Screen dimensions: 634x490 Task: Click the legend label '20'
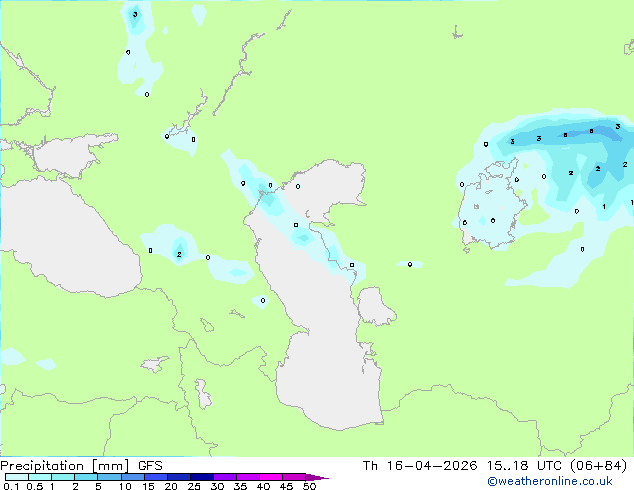tap(171, 486)
